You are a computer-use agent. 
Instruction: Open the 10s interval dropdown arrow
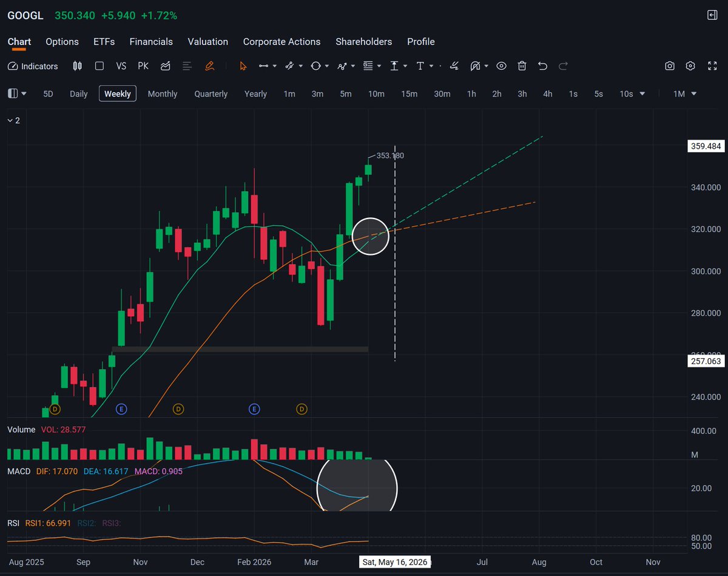pos(642,93)
